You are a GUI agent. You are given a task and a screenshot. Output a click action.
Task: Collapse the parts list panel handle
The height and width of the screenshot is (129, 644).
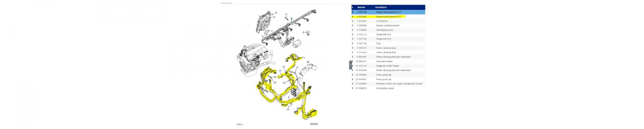coord(351,65)
